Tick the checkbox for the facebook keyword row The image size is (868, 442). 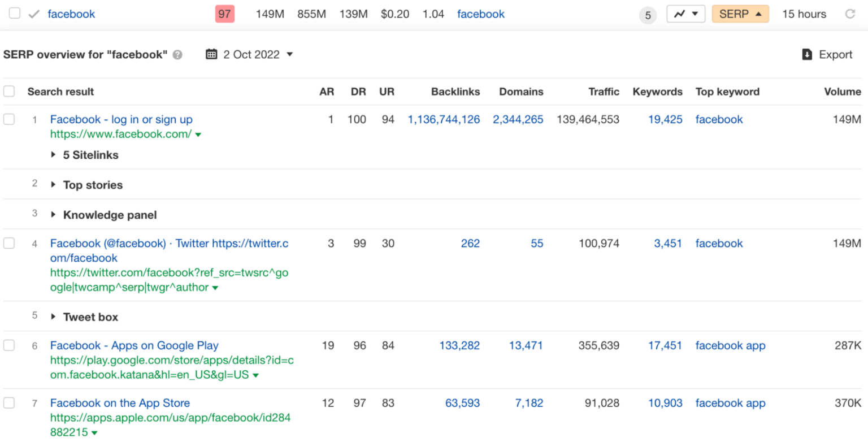(15, 14)
